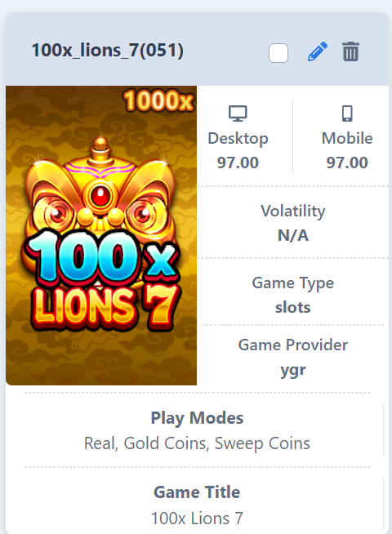Click the 100x Lions 7 title text
This screenshot has height=534, width=392.
[197, 518]
